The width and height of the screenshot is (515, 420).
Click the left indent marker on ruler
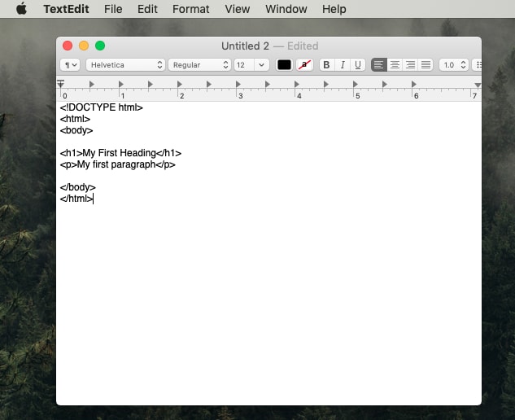click(60, 84)
